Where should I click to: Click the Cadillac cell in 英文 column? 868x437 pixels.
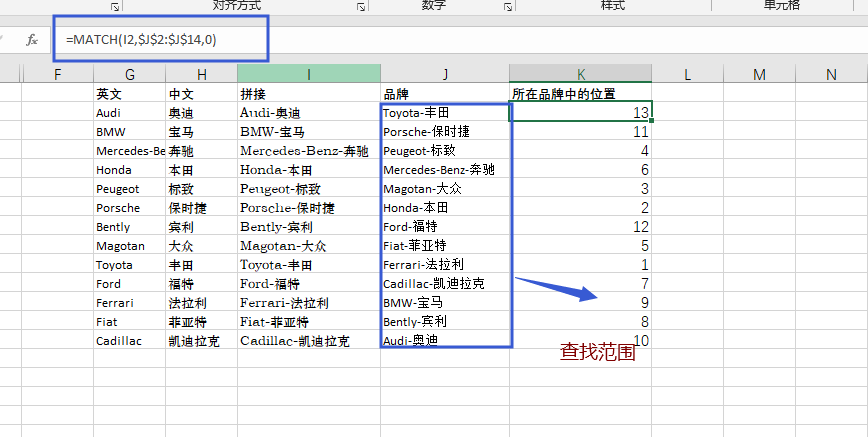(130, 341)
